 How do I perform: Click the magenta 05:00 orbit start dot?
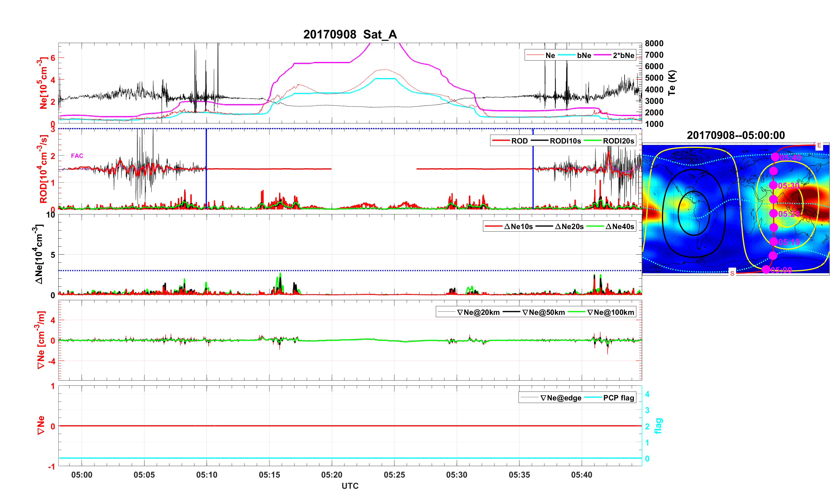point(766,269)
